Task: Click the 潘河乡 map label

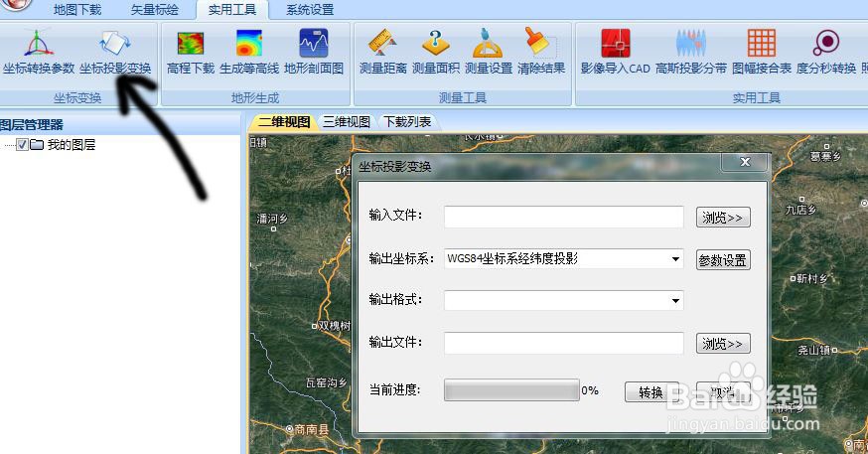Action: click(272, 219)
